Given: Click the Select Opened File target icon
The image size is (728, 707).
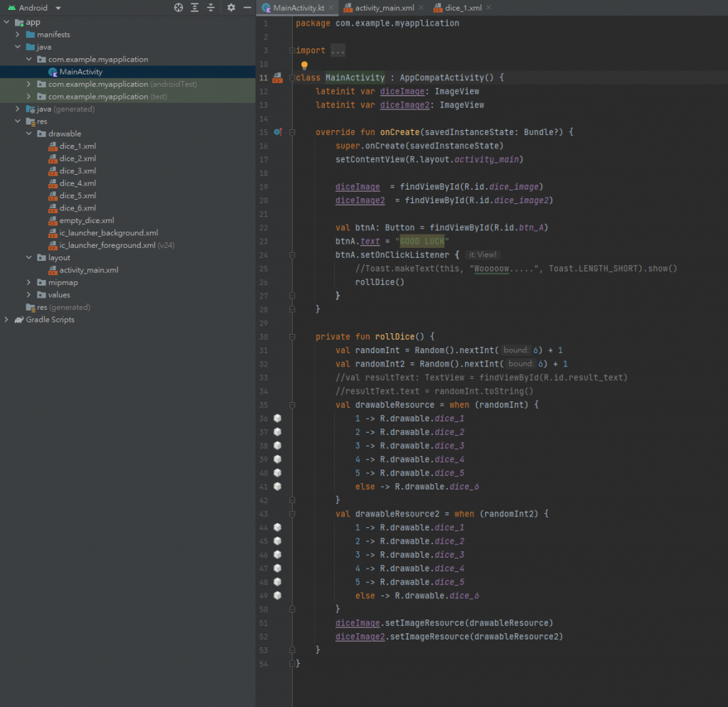Looking at the screenshot, I should pos(178,8).
